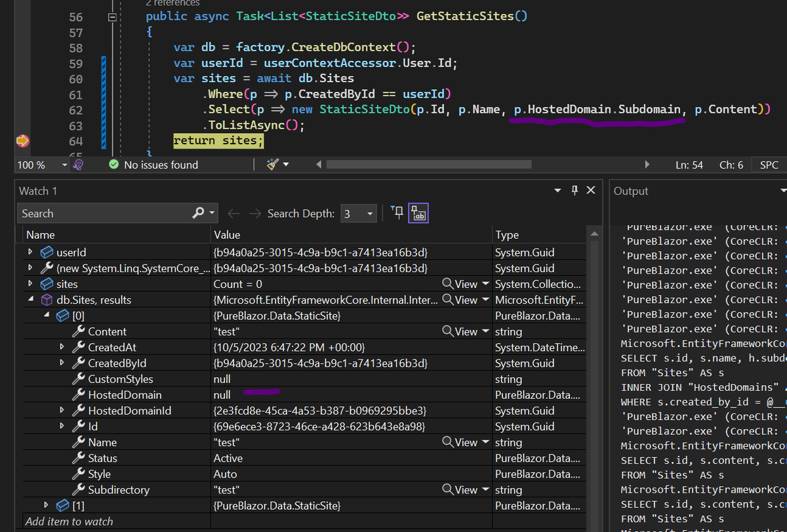Viewport: 787px width, 532px height.
Task: Toggle auto-hide pin on Watch 1 panel
Action: pyautogui.click(x=575, y=191)
